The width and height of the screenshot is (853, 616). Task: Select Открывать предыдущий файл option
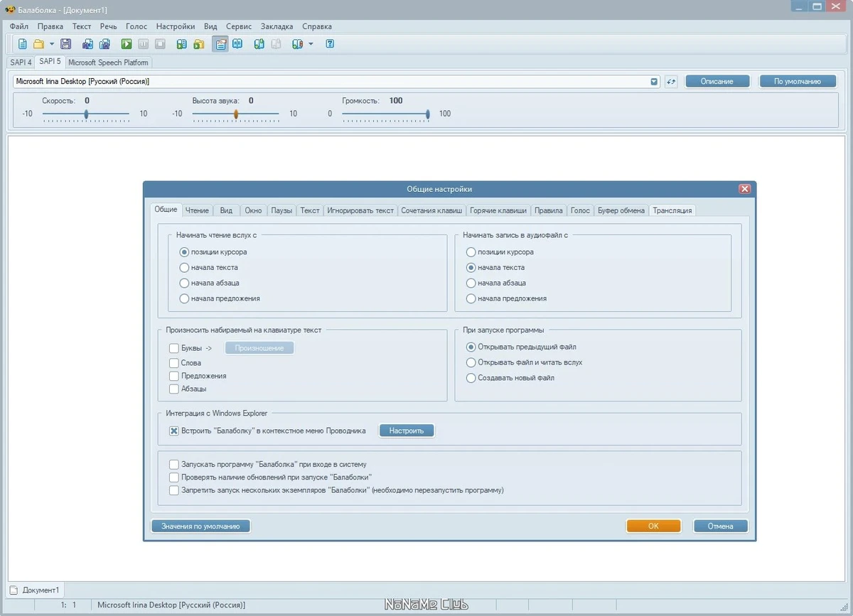tap(521, 347)
